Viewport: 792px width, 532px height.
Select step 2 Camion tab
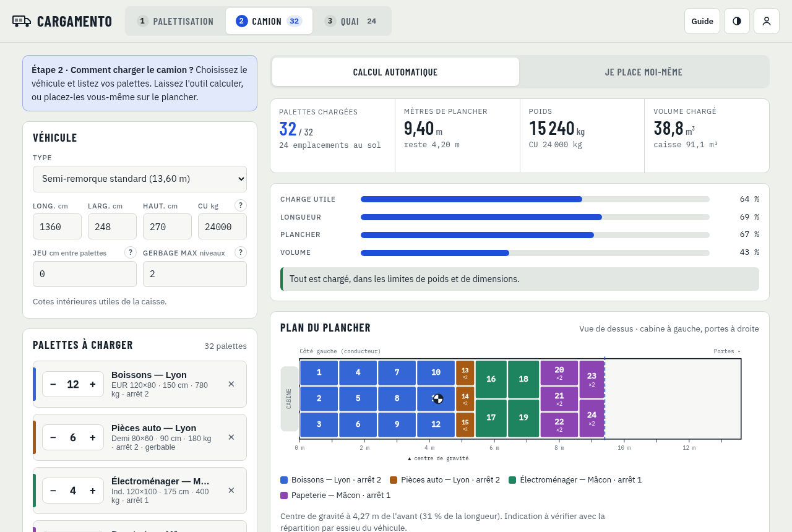coord(269,21)
